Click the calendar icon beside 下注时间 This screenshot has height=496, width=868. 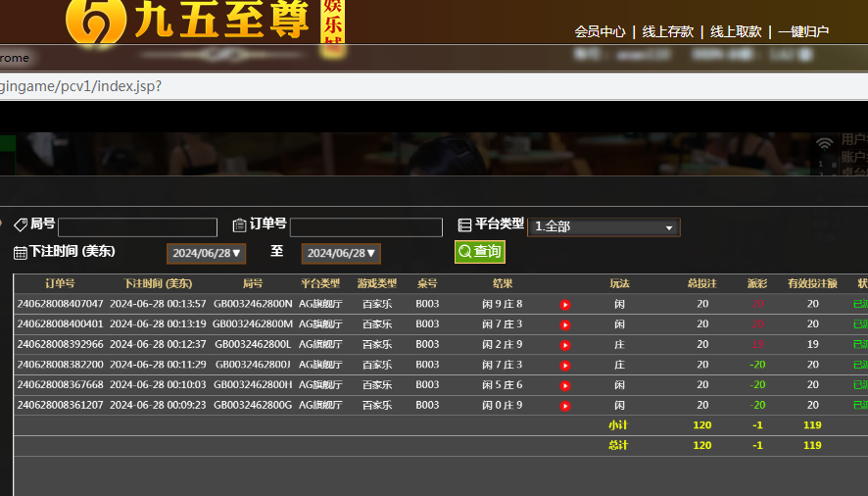[x=21, y=253]
